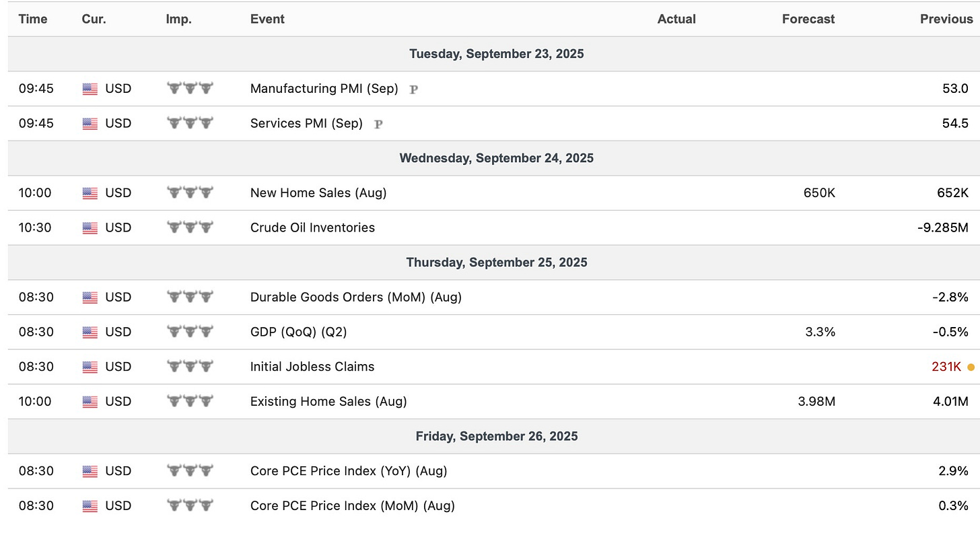Click the preliminary 'P' icon beside Manufacturing PMI

413,89
